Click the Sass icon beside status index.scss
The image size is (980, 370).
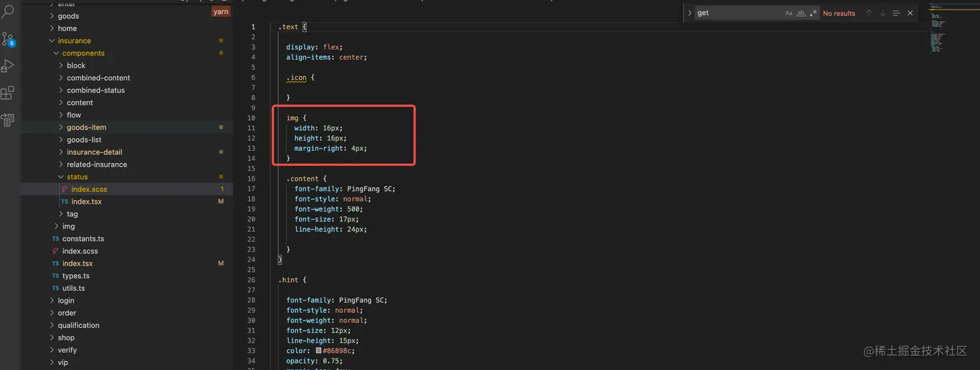(65, 189)
